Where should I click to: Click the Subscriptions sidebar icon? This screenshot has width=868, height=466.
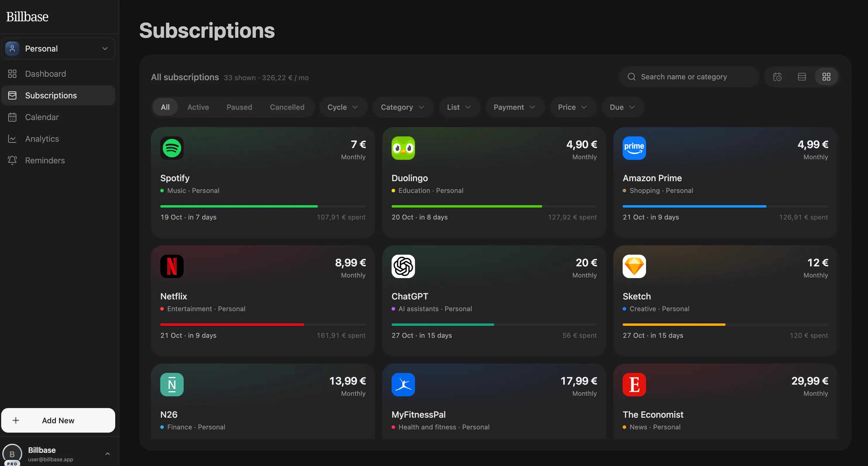[x=12, y=95]
